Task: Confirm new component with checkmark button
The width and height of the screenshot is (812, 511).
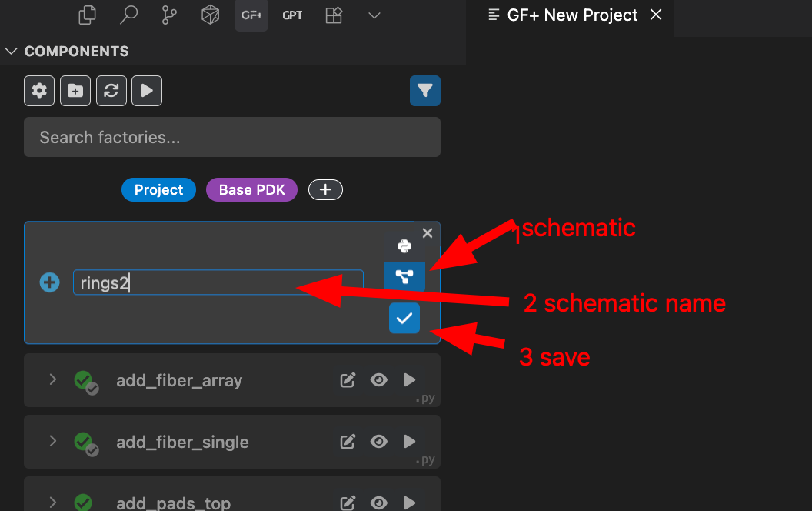Action: coord(404,318)
